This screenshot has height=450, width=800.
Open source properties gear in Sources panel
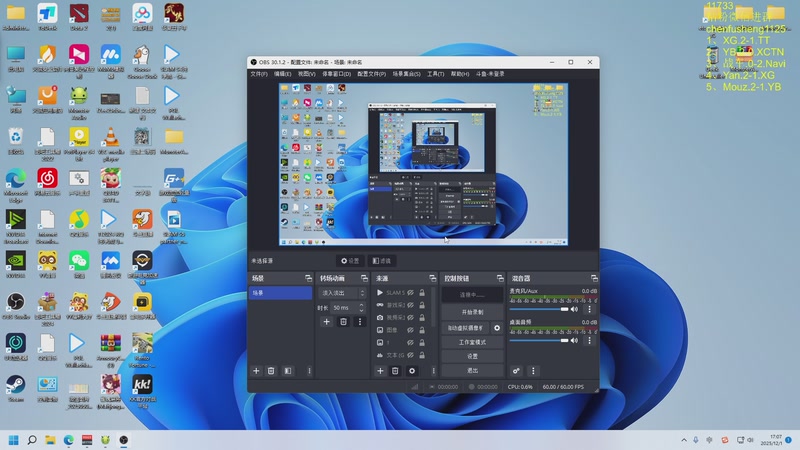[x=411, y=371]
